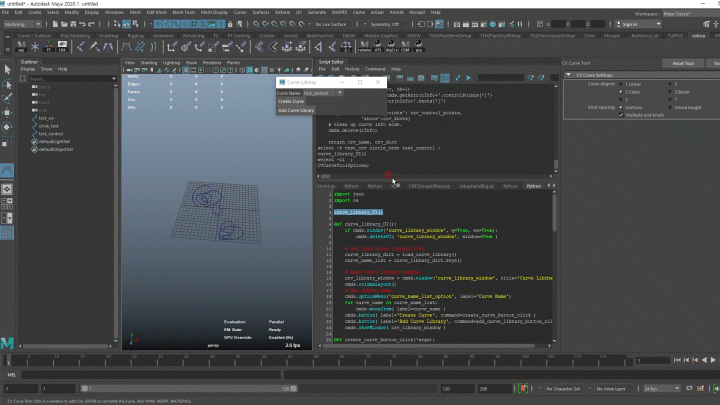Open the Shading menu in viewport panel

149,62
